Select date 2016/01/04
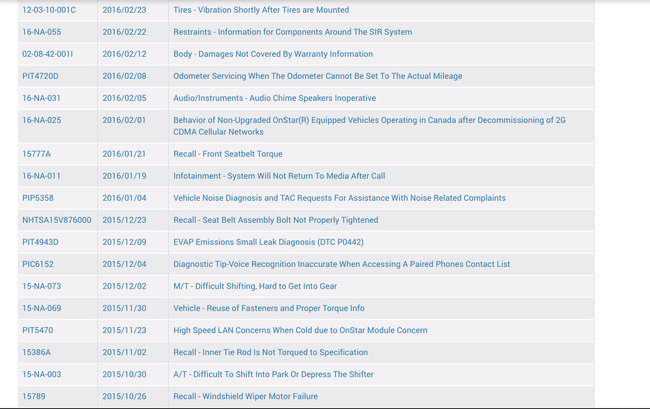The image size is (650, 409). tap(124, 198)
